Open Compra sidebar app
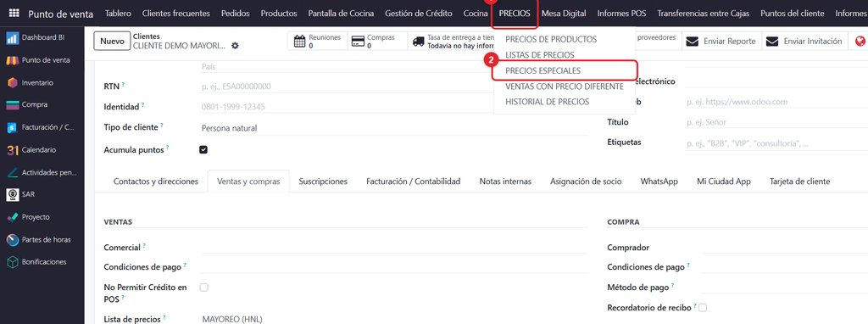868x324 pixels. point(27,104)
